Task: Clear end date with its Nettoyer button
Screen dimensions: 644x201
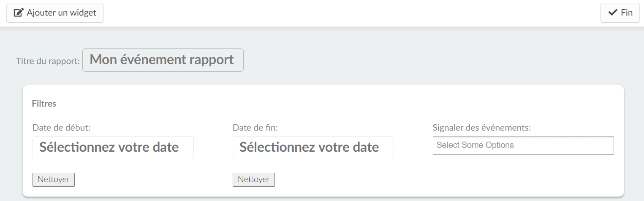Action: pos(254,180)
